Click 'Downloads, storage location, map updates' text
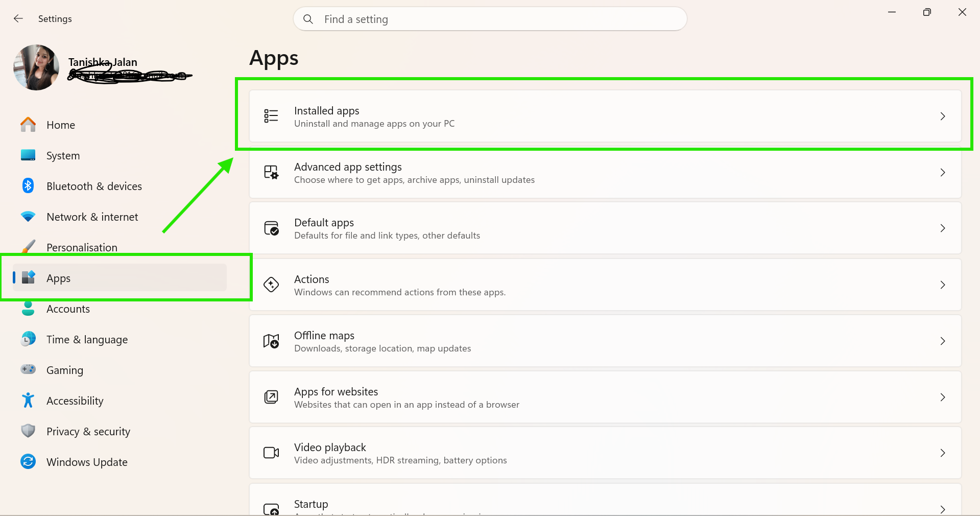The image size is (980, 516). click(383, 348)
